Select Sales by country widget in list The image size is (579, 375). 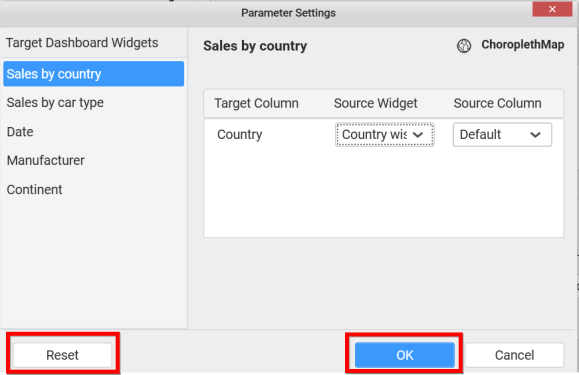tap(93, 74)
